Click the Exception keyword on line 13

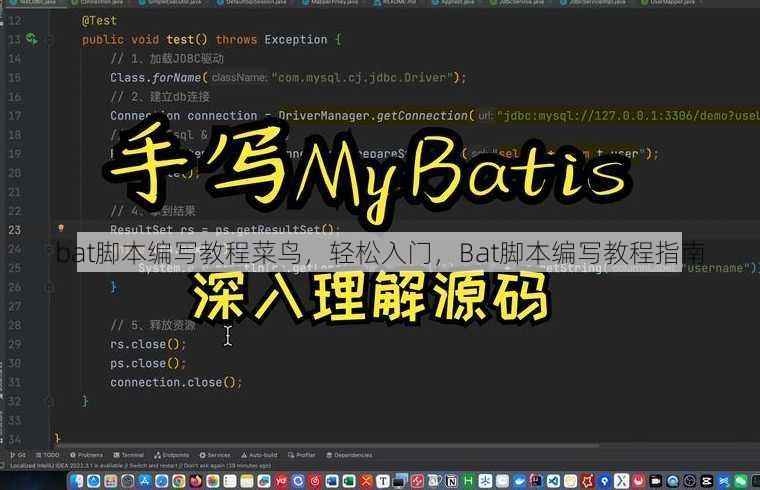click(x=296, y=40)
